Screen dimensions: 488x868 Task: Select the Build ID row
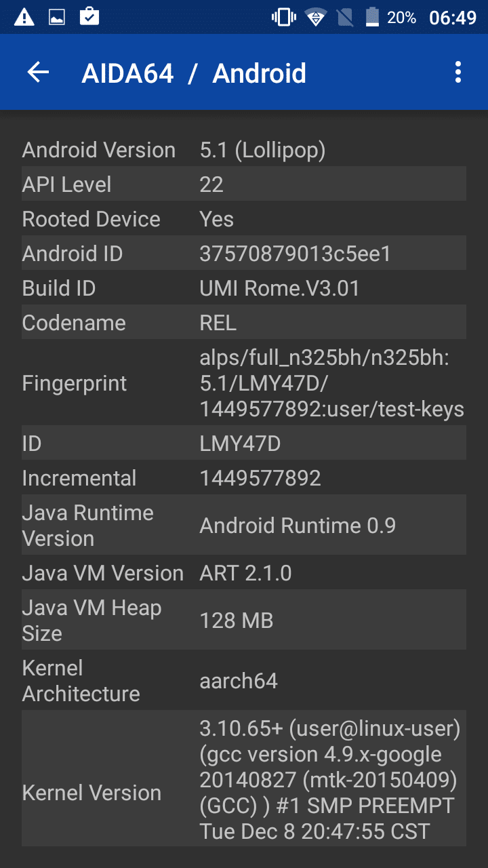[243, 288]
